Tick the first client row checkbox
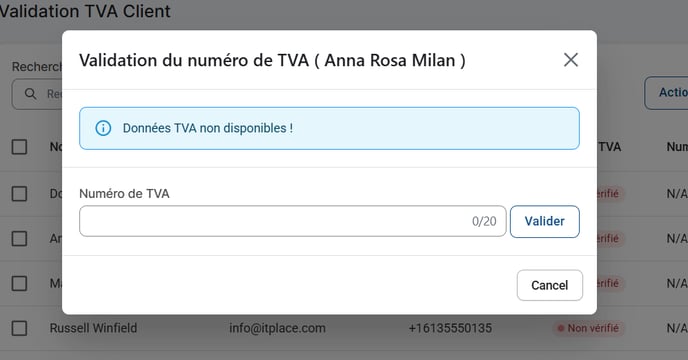This screenshot has height=360, width=688. 19,194
